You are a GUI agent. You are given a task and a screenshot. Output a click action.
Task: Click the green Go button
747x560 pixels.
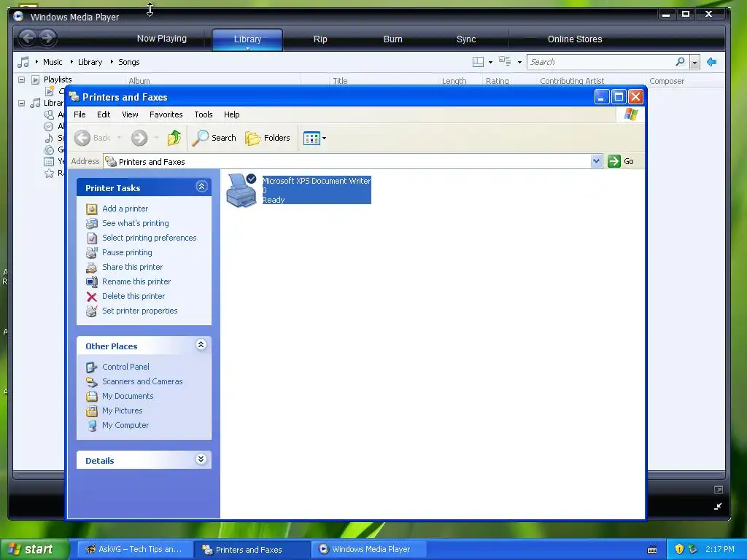point(621,161)
